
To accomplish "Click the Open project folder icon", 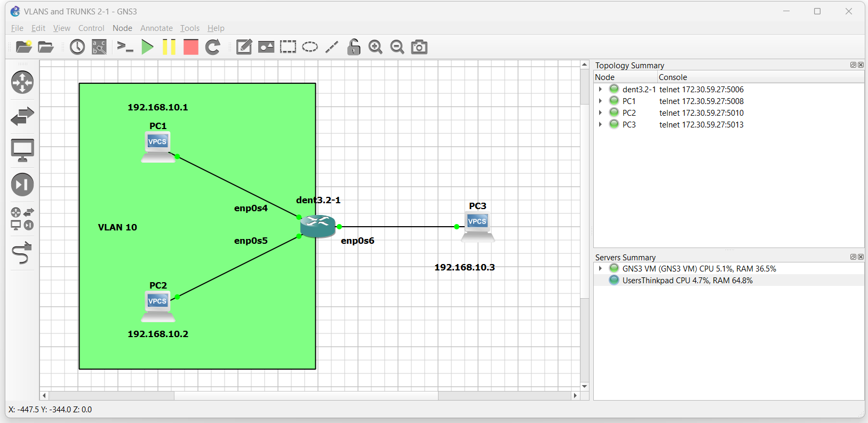I will click(x=46, y=47).
